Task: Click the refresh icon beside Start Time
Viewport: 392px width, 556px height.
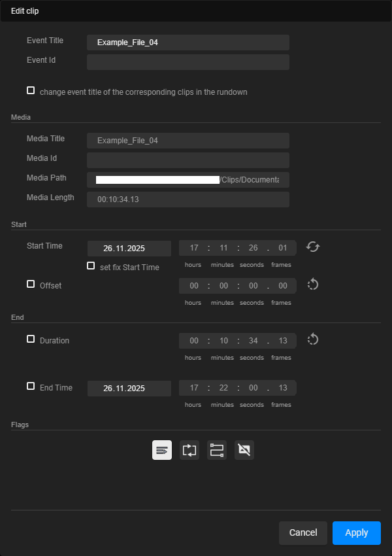Action: click(x=312, y=247)
